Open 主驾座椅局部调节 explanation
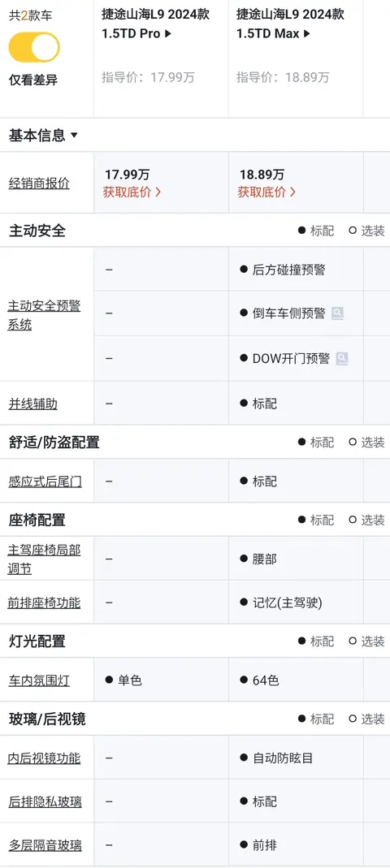The height and width of the screenshot is (868, 390). tap(44, 559)
